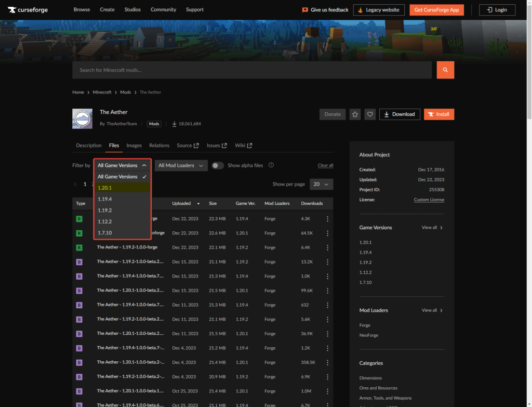The height and width of the screenshot is (407, 532).
Task: Open three-dot menu for first file row
Action: pyautogui.click(x=327, y=219)
